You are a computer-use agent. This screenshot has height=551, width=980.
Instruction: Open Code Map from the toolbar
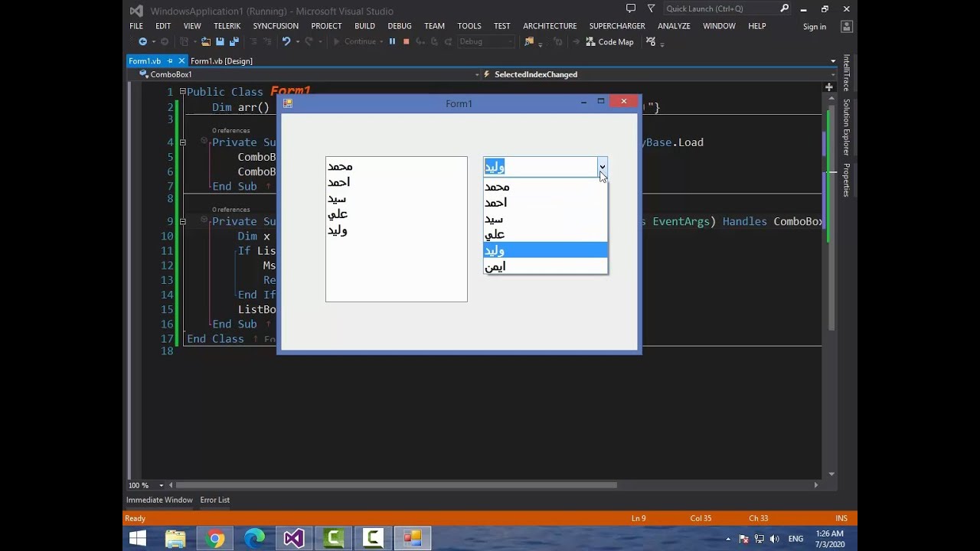(609, 42)
